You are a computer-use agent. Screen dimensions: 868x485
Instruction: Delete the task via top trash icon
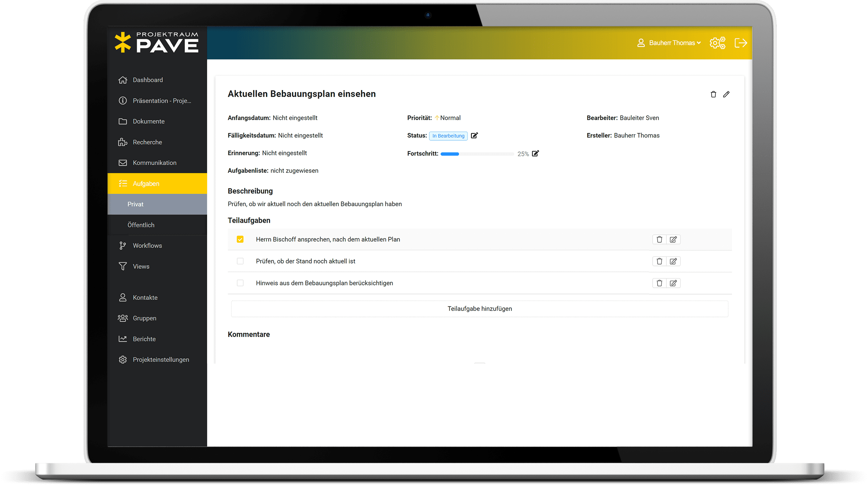point(713,95)
